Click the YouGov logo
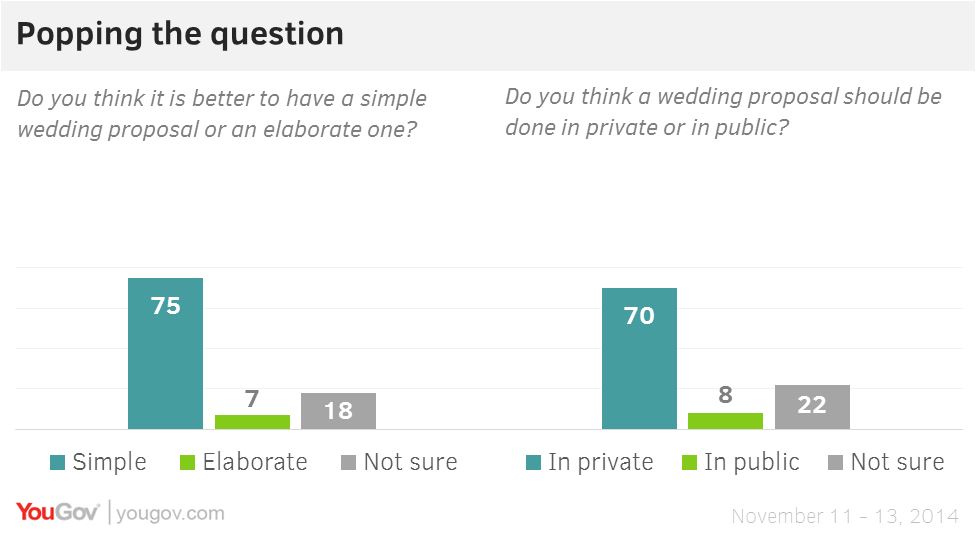Image resolution: width=976 pixels, height=552 pixels. 57,512
